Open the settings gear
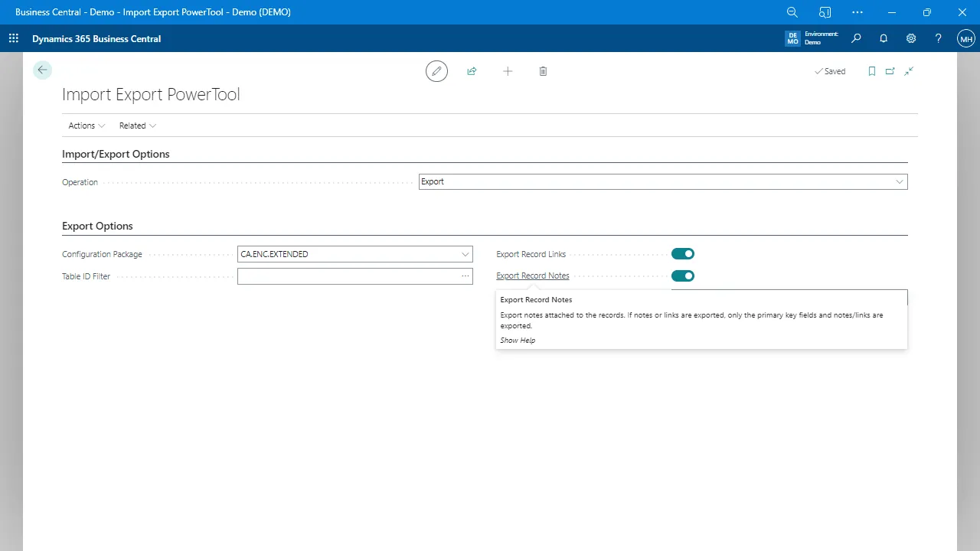Image resolution: width=980 pixels, height=551 pixels. click(911, 38)
